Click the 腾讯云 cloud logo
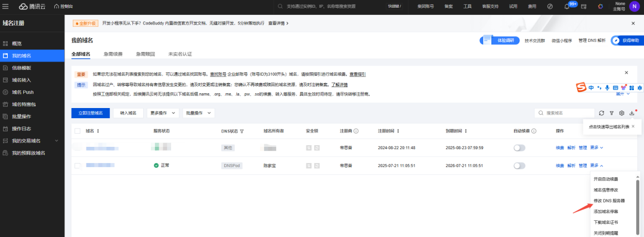The height and width of the screenshot is (237, 644). point(32,6)
